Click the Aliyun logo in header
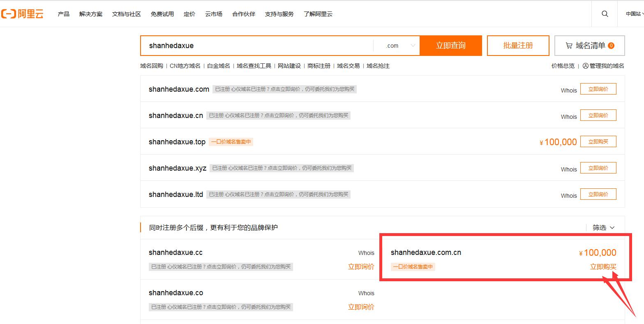This screenshot has height=324, width=644. click(22, 14)
